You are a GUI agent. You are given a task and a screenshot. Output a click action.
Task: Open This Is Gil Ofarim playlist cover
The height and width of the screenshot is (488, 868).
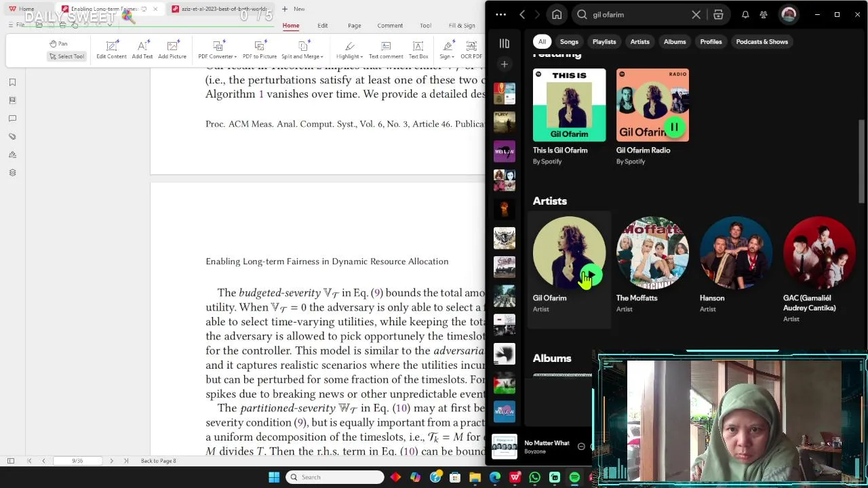coord(569,105)
